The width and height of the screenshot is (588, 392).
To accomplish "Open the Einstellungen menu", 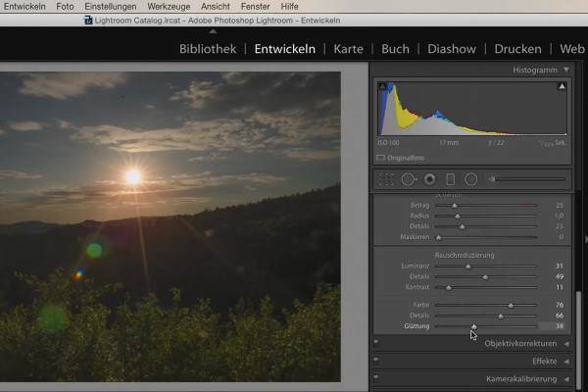I will [x=110, y=7].
